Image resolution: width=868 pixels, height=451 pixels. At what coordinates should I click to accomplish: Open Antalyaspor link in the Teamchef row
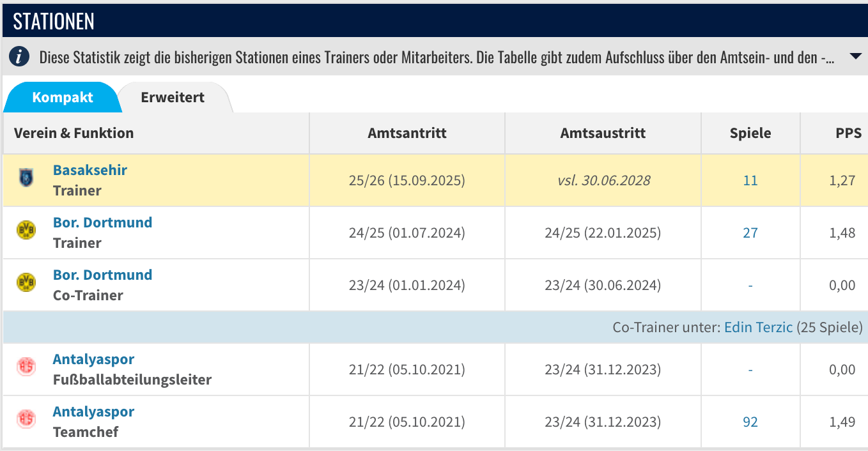point(93,411)
